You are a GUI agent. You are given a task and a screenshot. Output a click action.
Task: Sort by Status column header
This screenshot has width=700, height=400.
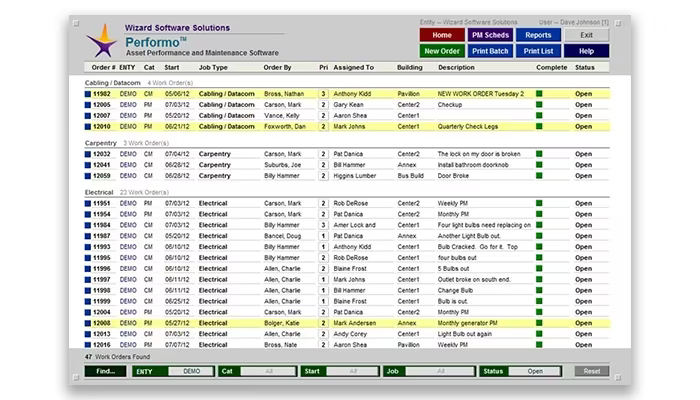click(x=584, y=67)
